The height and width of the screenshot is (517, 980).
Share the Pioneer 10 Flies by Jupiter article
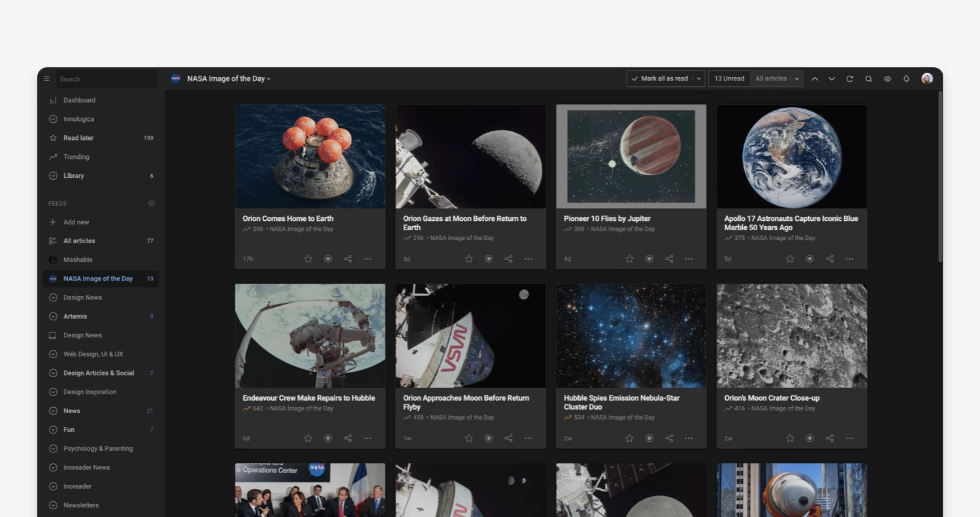click(669, 259)
